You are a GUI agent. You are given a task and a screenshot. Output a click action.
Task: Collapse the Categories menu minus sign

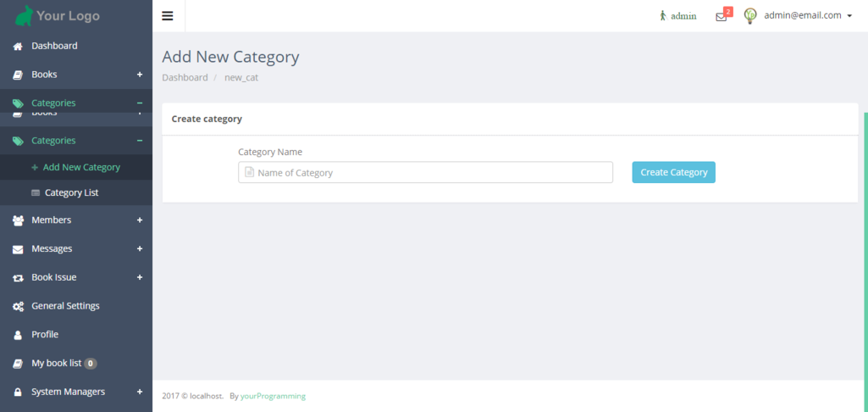(140, 141)
